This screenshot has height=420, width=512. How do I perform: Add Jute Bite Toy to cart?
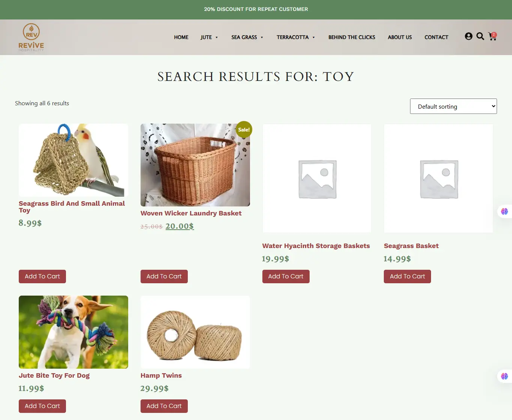pos(42,406)
